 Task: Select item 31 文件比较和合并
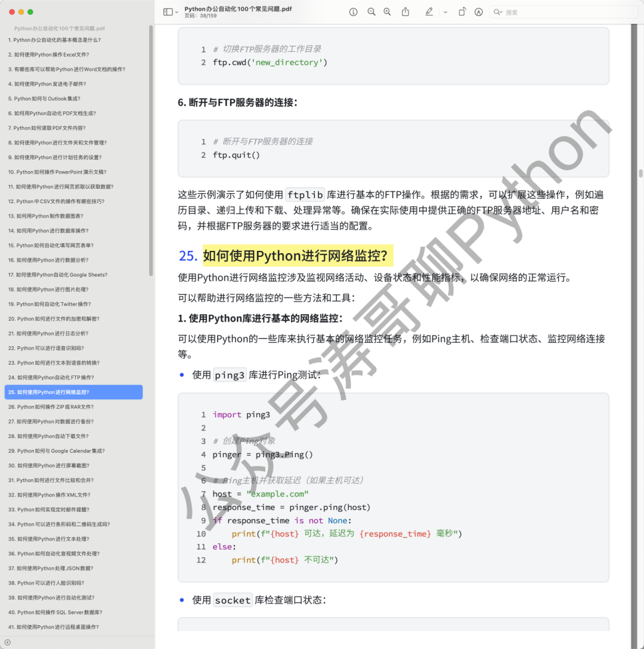(51, 480)
